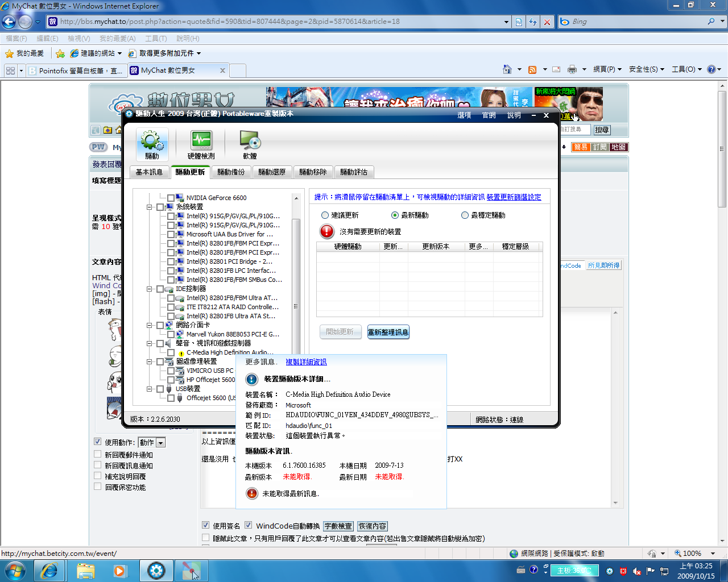728x582 pixels.
Task: Click into the Bing search box
Action: tap(637, 22)
